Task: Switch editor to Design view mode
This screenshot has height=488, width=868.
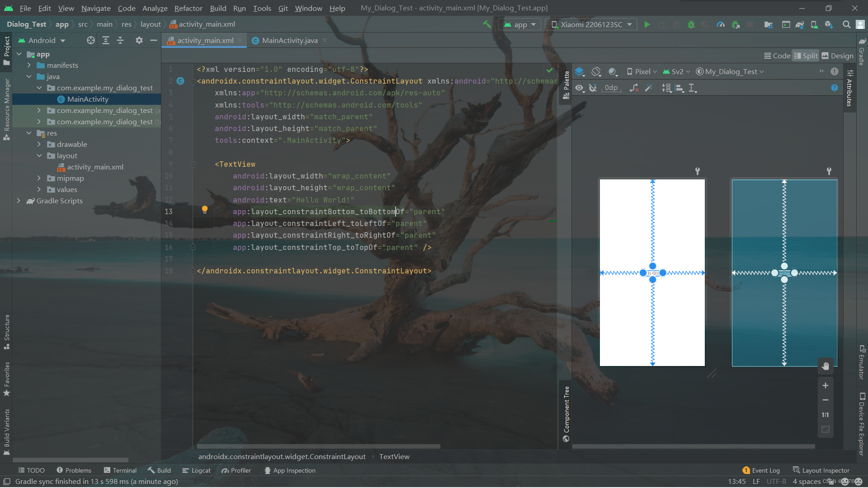Action: (x=837, y=56)
